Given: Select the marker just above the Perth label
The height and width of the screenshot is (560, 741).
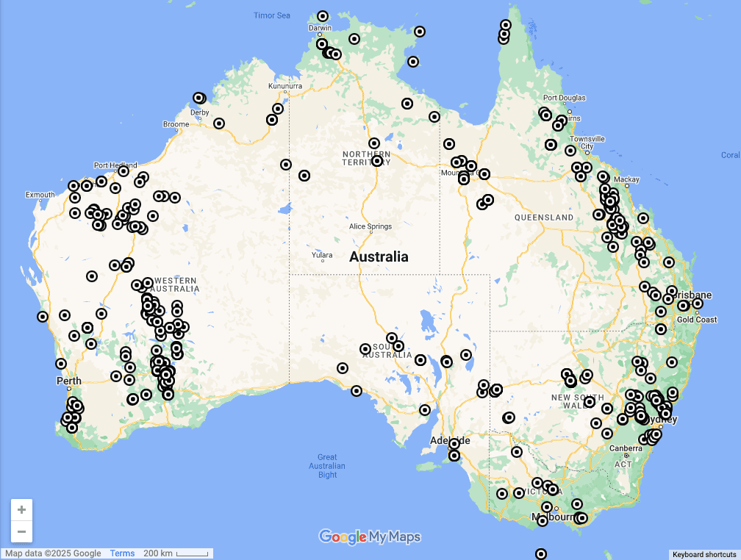Looking at the screenshot, I should pyautogui.click(x=61, y=364).
